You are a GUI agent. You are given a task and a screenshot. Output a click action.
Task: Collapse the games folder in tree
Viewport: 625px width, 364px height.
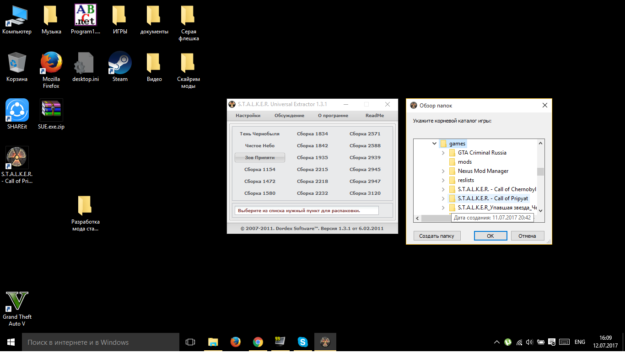434,144
